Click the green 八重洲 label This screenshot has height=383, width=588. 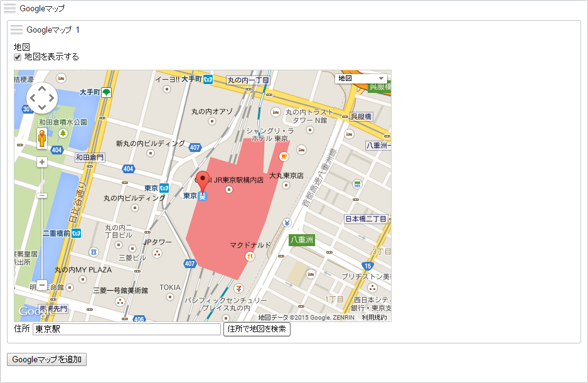tap(302, 240)
